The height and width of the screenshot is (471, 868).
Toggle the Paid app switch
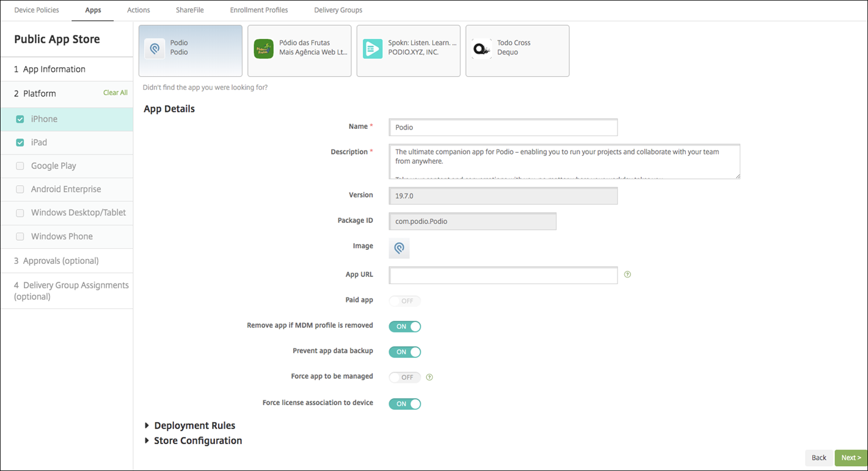click(405, 301)
